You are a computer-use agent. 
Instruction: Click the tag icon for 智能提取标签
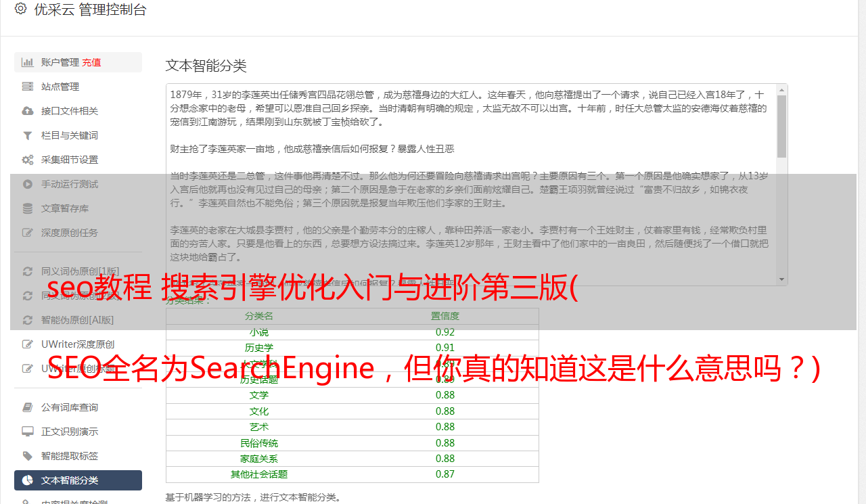pos(28,456)
